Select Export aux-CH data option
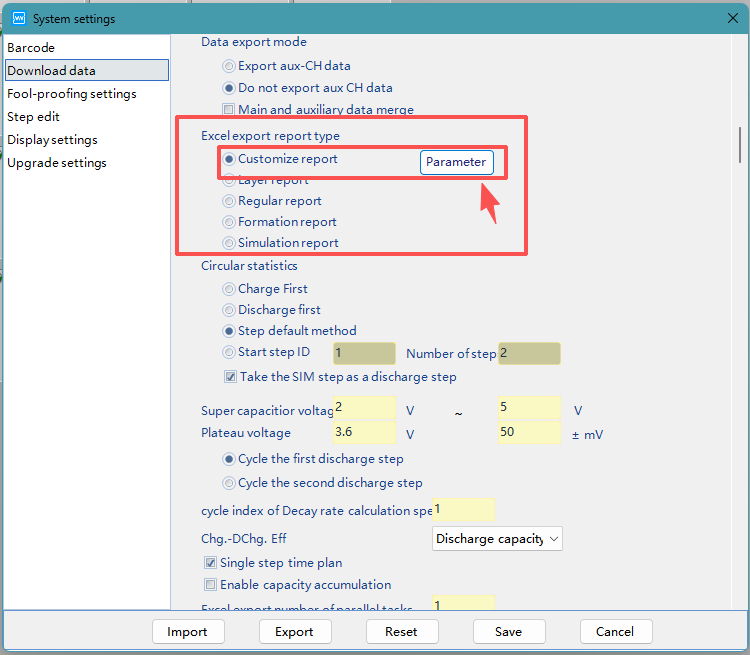Image resolution: width=750 pixels, height=655 pixels. (x=229, y=66)
